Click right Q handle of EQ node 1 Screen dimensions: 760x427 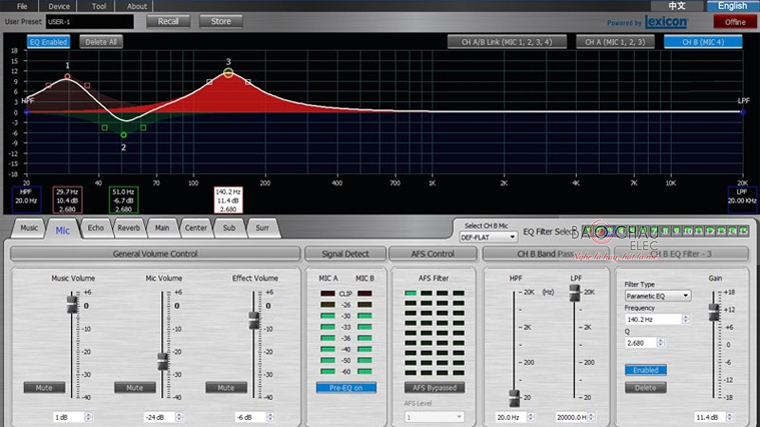(87, 85)
